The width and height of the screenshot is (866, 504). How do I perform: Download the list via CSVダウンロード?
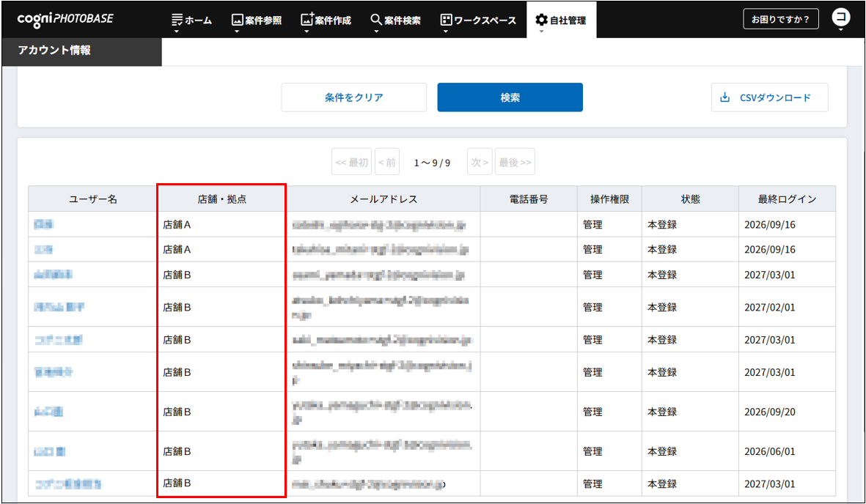click(769, 97)
